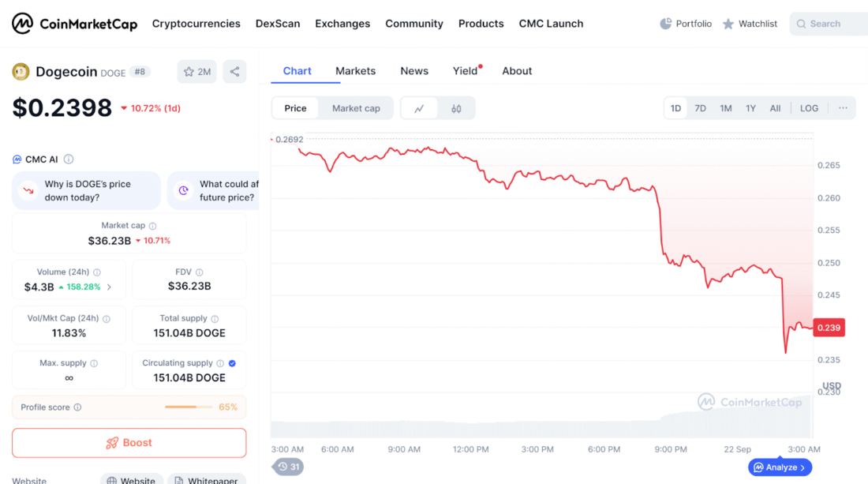Set chart range to 1Y
Screen dimensions: 868x484
[x=750, y=108]
